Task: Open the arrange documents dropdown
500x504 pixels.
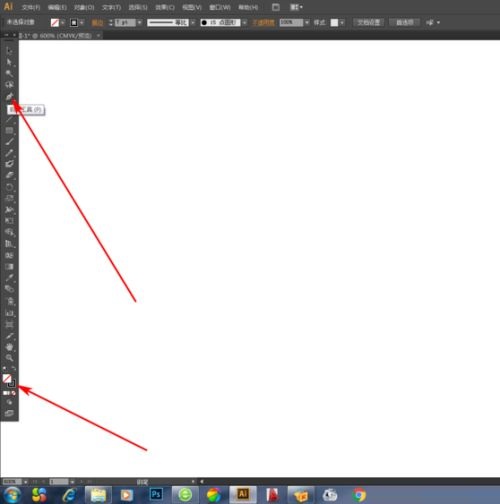Action: point(296,7)
